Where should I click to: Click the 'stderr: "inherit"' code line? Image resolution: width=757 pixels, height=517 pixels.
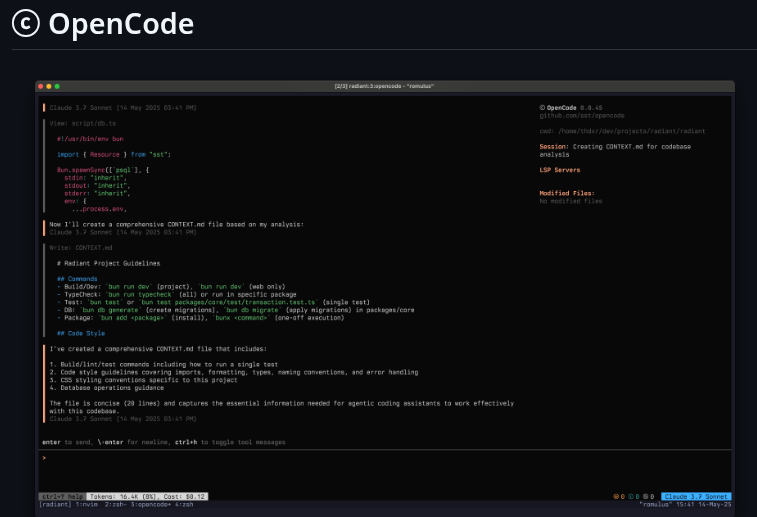97,193
